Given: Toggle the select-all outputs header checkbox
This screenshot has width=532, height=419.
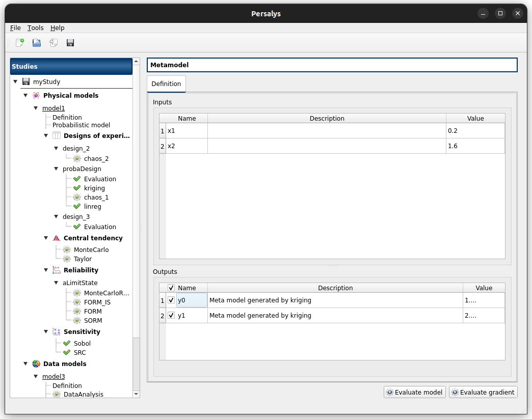Looking at the screenshot, I should click(171, 288).
